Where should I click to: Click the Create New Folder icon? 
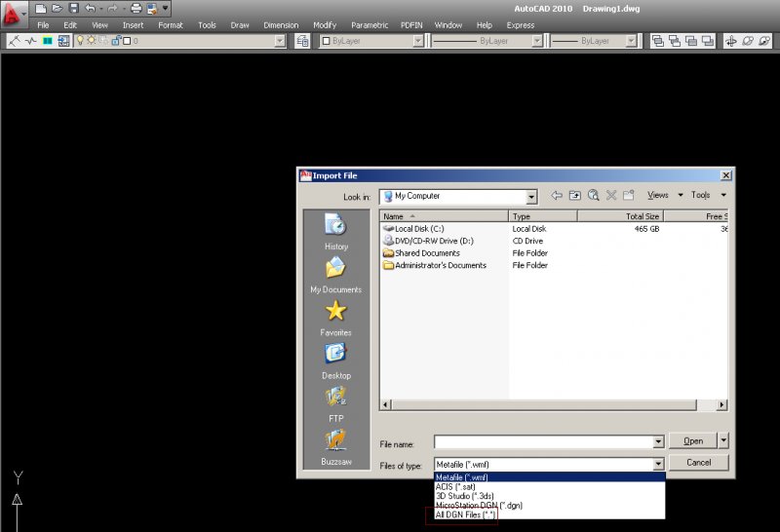[x=629, y=196]
